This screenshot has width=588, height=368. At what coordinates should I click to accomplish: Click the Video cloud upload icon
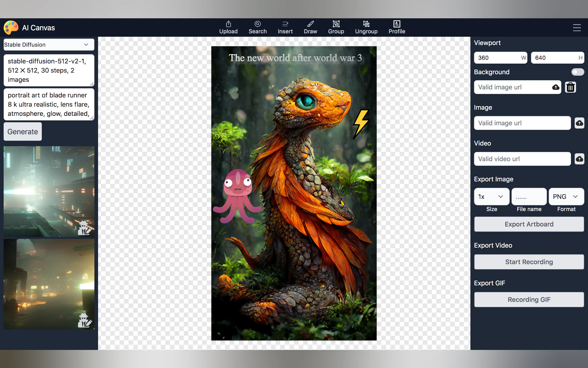click(579, 159)
